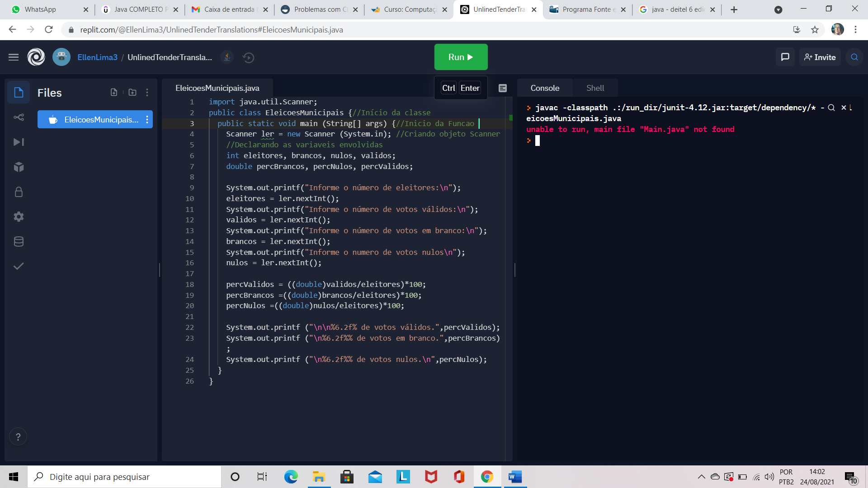
Task: Open the Database sidebar icon
Action: pos(19,242)
